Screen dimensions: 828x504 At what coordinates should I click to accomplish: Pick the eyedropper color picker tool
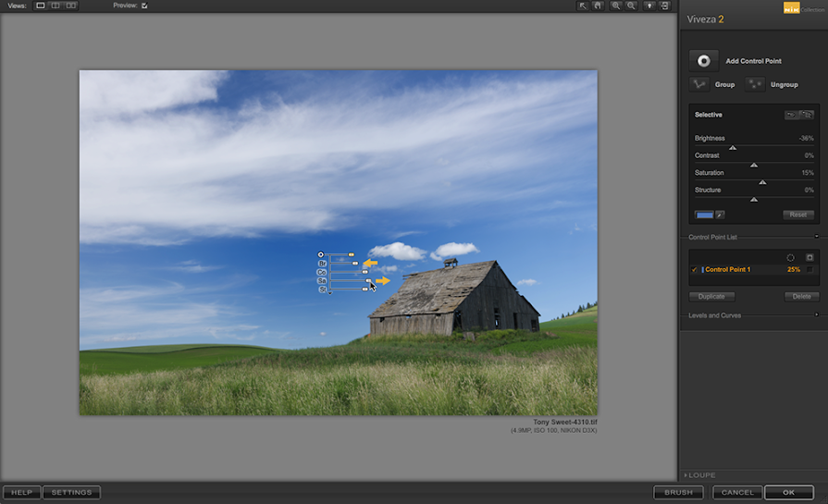(720, 215)
